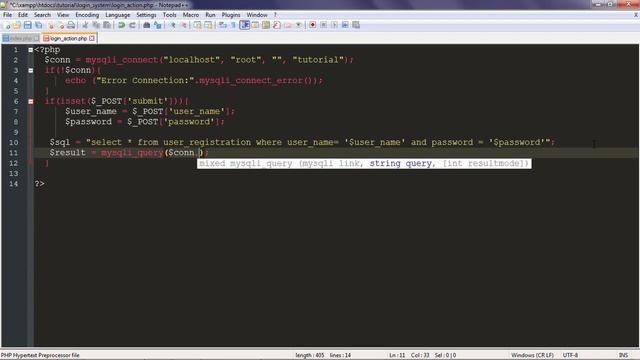Open Find with the binoculars icon

pos(147,25)
